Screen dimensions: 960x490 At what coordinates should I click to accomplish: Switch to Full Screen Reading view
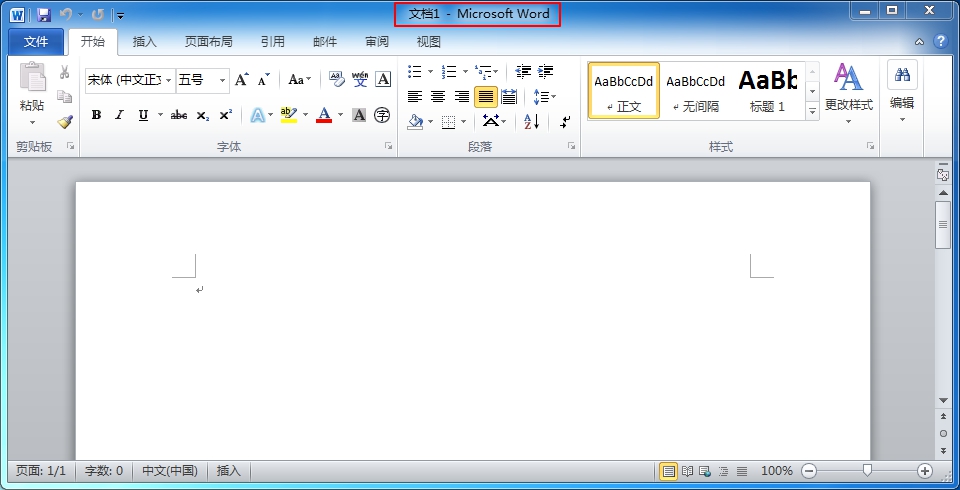(x=687, y=471)
